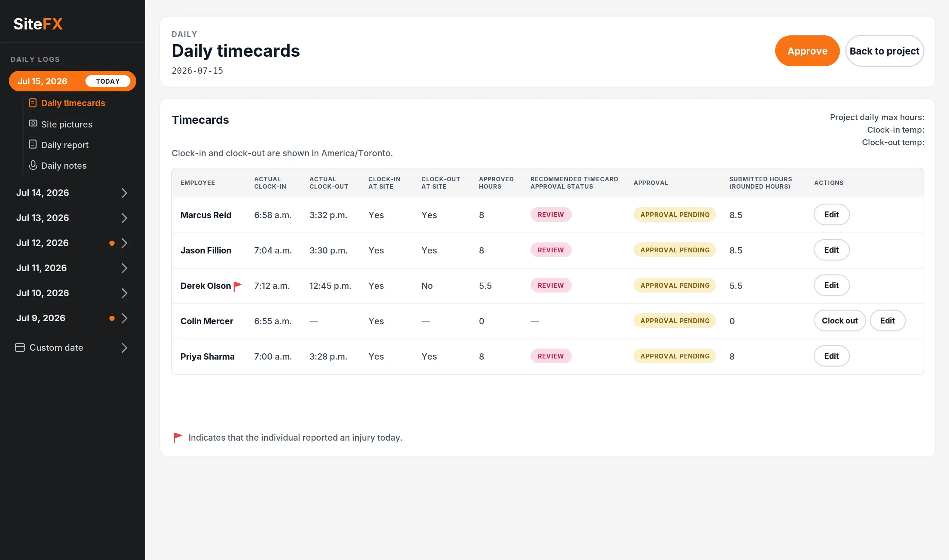Click Derek Olson's No clock-out at site

[x=427, y=286]
